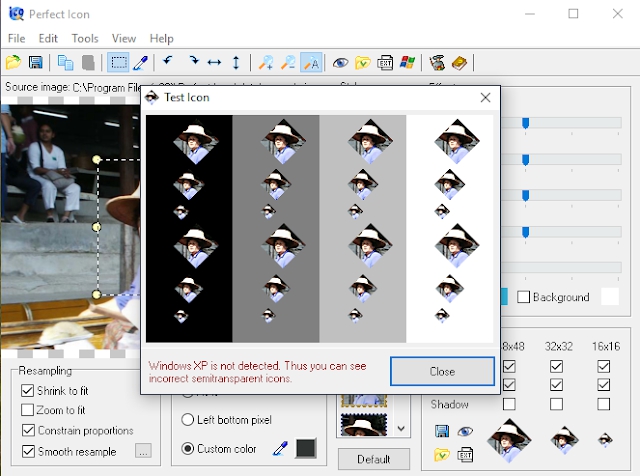Dismiss the Test Icon dialog with X
640x476 pixels.
click(485, 98)
